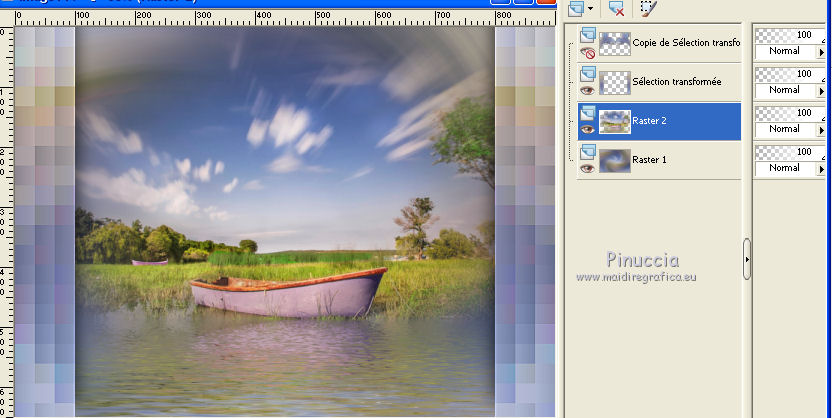Hide the Raster 2 layer
Viewport: 832px width, 418px height.
(x=587, y=129)
